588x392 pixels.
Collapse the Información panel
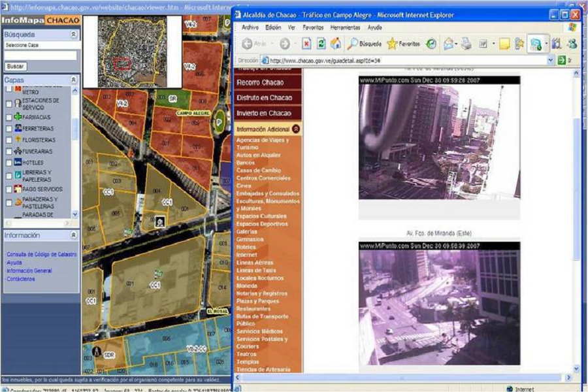pyautogui.click(x=73, y=235)
